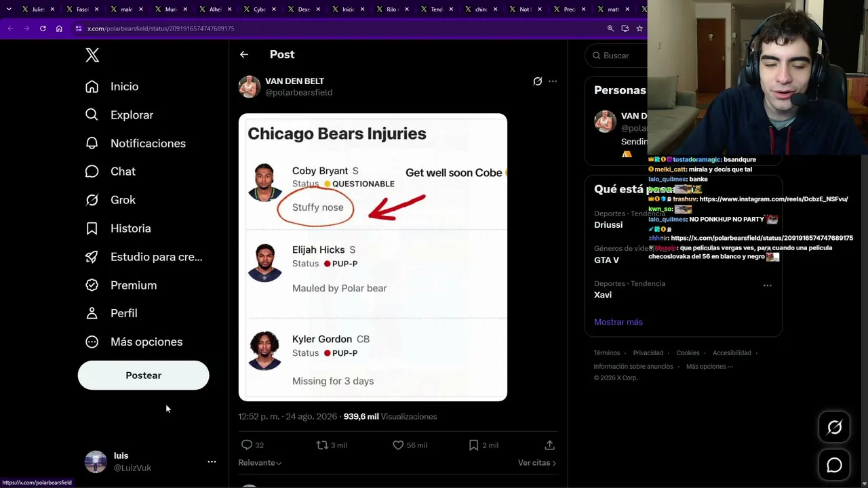Click the install app icon in the address bar
868x488 pixels.
tap(625, 28)
